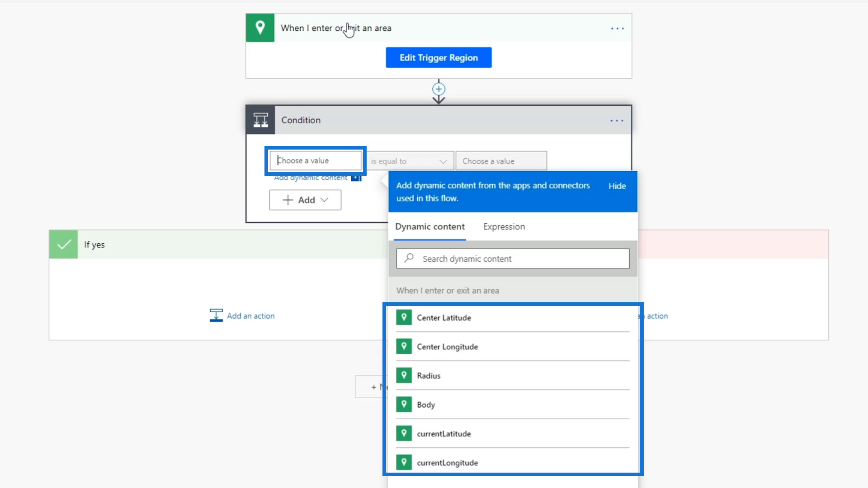Select the currentLongitude dynamic value
This screenshot has width=868, height=488.
tap(513, 463)
